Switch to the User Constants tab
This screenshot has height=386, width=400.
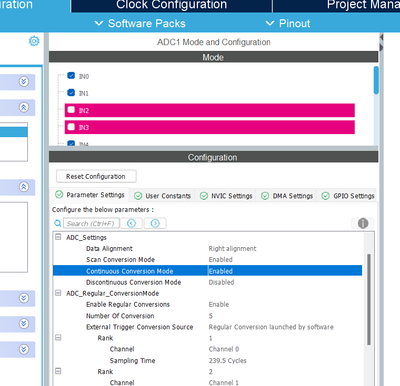(163, 196)
